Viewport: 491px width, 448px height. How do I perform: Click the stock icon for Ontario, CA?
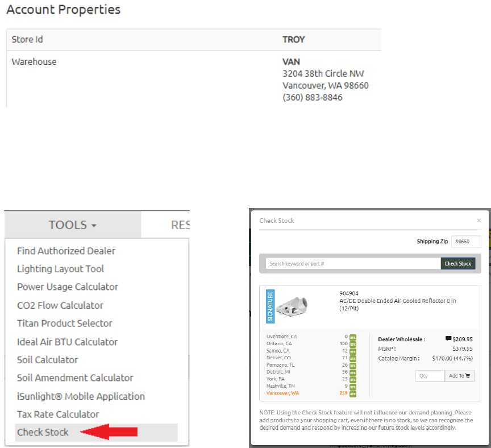(x=353, y=345)
